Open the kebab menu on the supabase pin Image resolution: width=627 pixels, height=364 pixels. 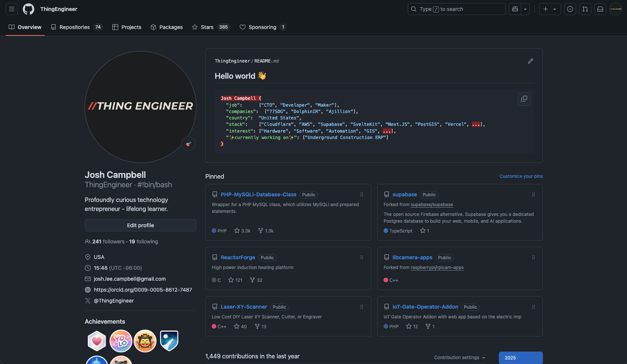tap(533, 195)
